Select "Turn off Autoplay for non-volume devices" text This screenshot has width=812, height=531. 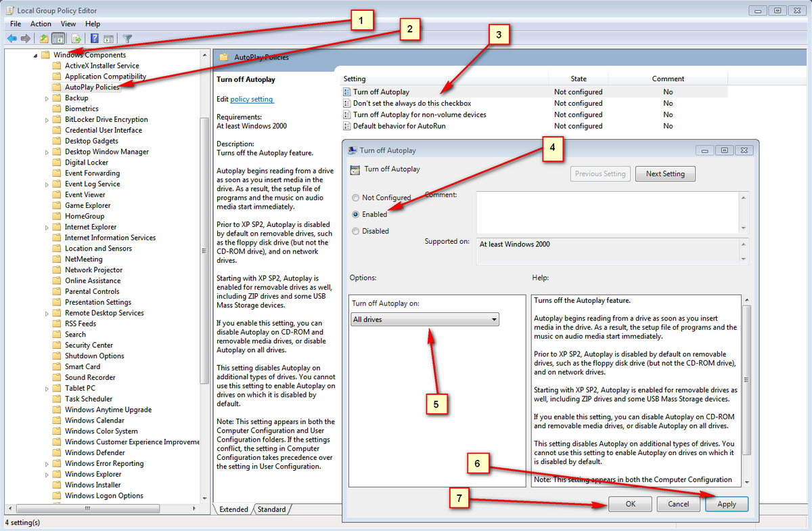[420, 114]
